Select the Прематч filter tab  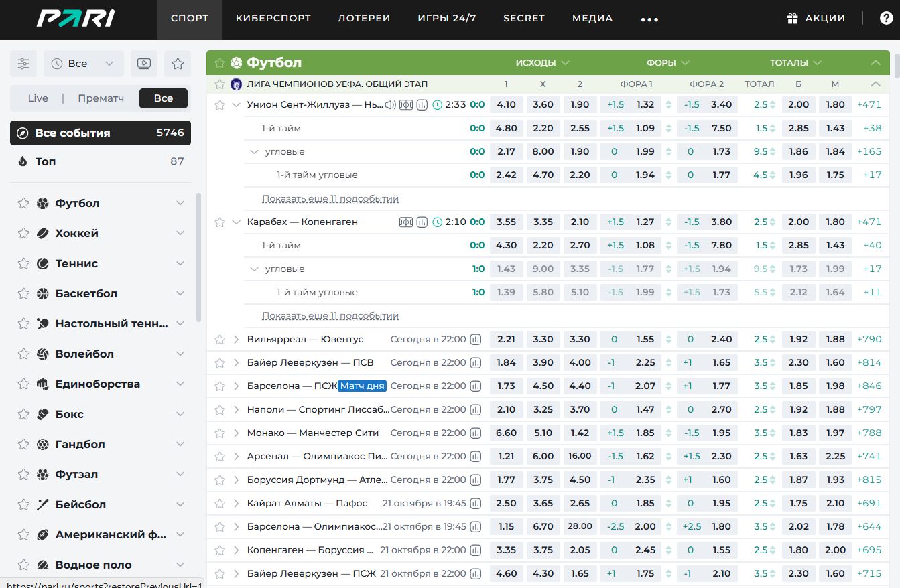101,98
